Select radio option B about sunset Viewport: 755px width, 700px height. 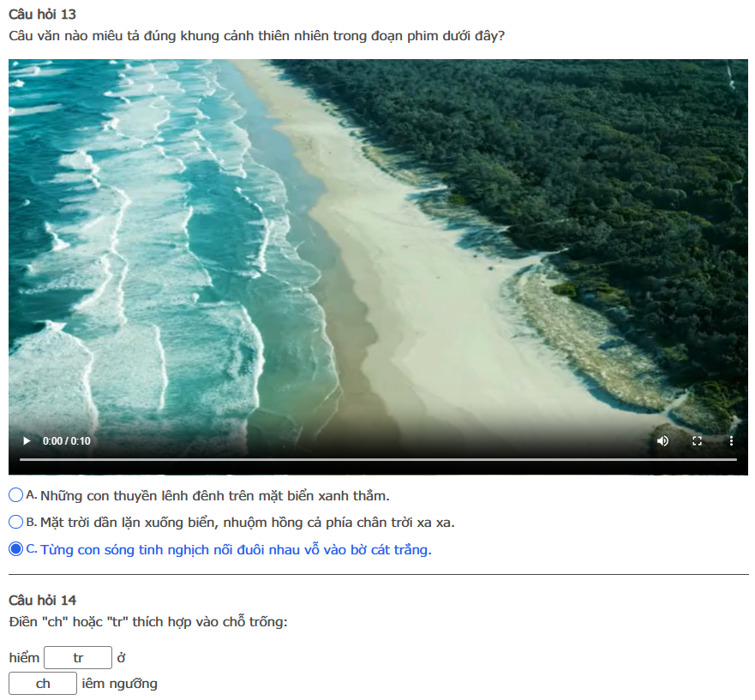[16, 522]
